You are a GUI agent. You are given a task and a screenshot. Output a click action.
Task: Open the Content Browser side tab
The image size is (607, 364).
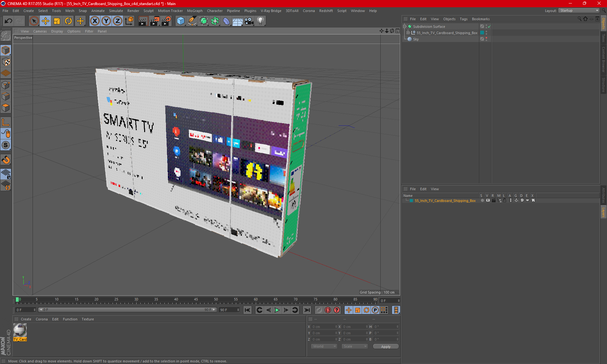point(604,59)
